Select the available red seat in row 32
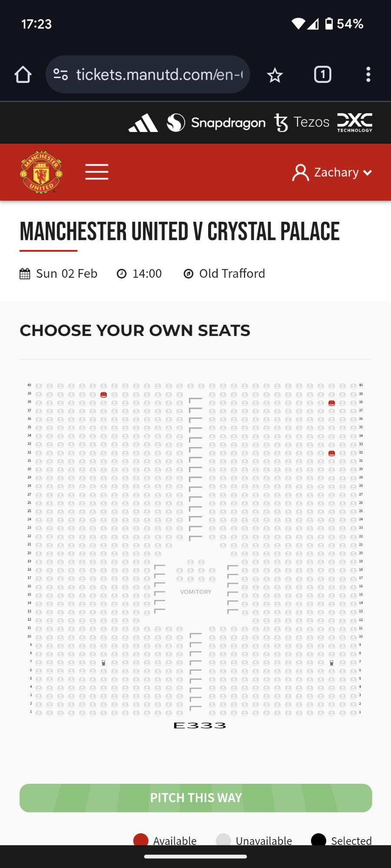This screenshot has width=391, height=868. 331,453
